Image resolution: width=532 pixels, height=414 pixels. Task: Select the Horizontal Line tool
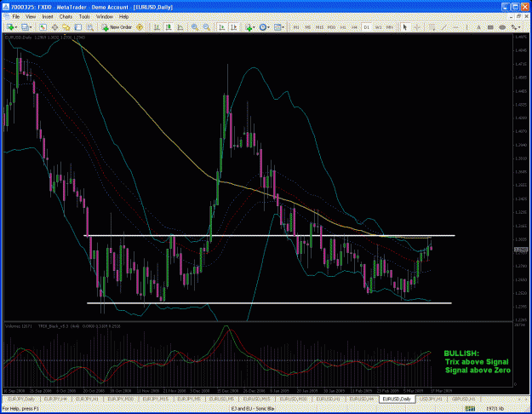click(455, 27)
